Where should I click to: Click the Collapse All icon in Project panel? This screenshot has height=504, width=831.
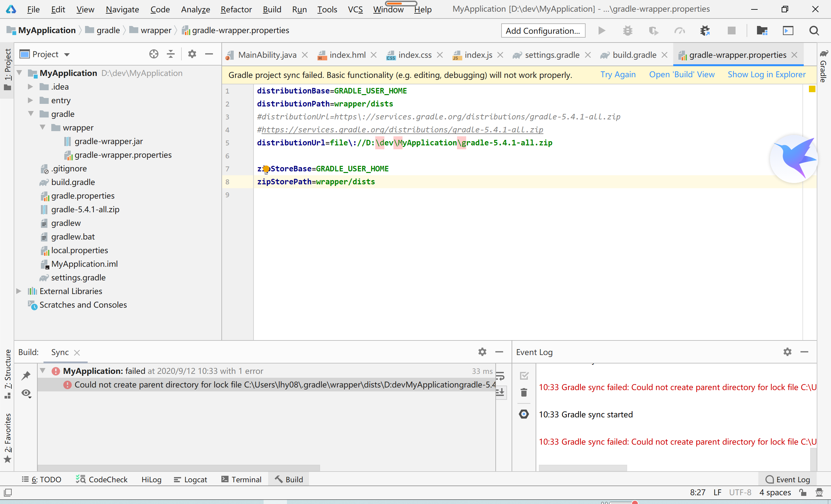[171, 54]
